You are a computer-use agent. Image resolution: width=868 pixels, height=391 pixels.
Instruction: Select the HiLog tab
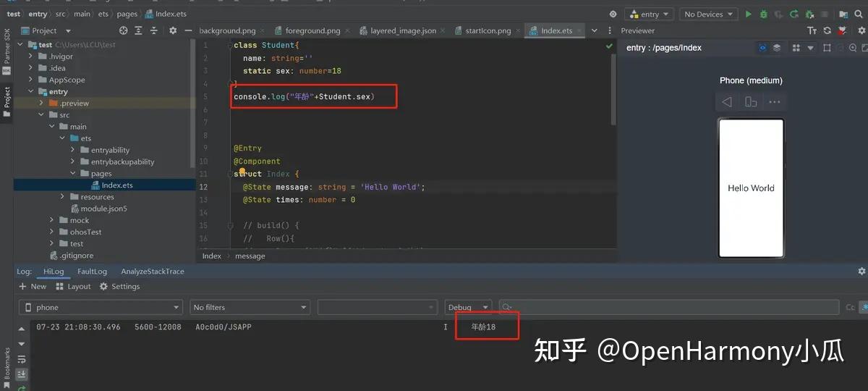click(54, 272)
